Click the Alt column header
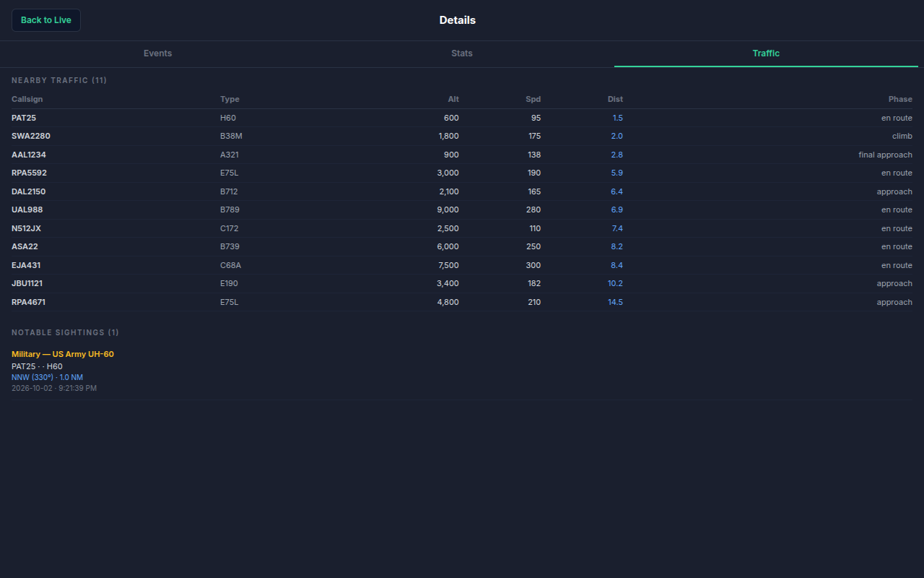 [x=453, y=99]
